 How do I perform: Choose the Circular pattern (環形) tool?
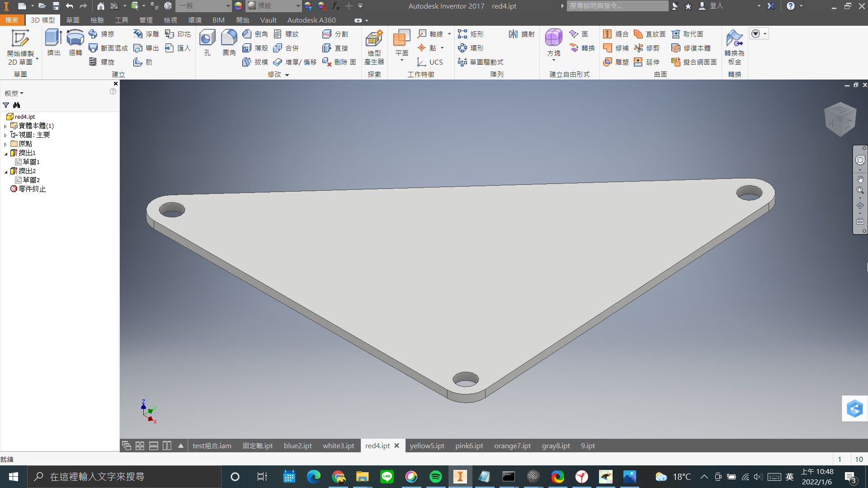pyautogui.click(x=471, y=48)
